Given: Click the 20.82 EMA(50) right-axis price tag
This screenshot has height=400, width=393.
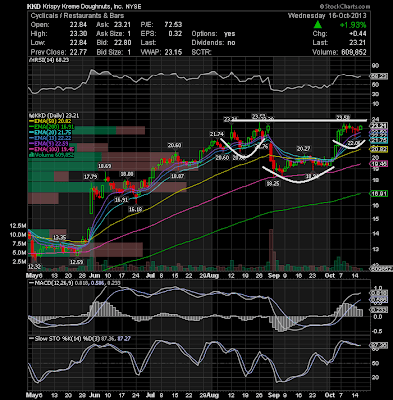Looking at the screenshot, I should [x=379, y=149].
